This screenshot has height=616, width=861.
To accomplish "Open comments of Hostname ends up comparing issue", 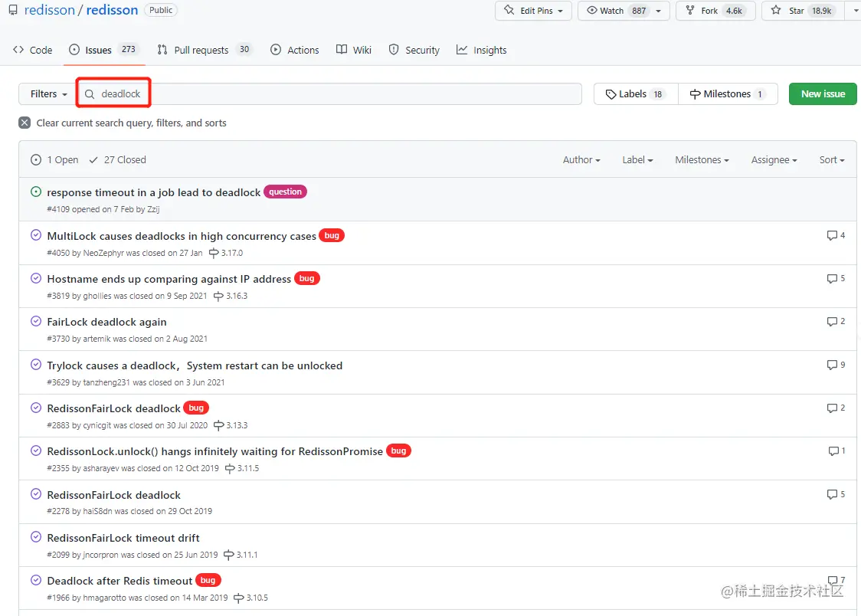I will click(836, 278).
